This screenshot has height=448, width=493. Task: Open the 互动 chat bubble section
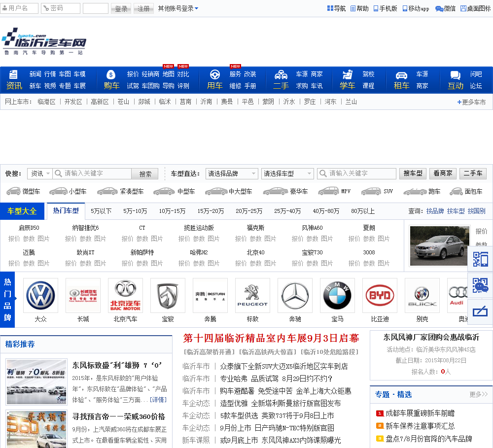tap(455, 80)
